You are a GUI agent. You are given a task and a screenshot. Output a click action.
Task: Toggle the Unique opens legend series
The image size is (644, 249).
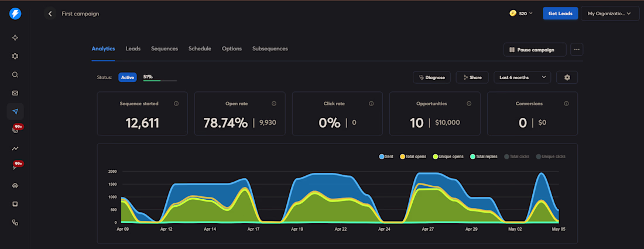pyautogui.click(x=448, y=156)
